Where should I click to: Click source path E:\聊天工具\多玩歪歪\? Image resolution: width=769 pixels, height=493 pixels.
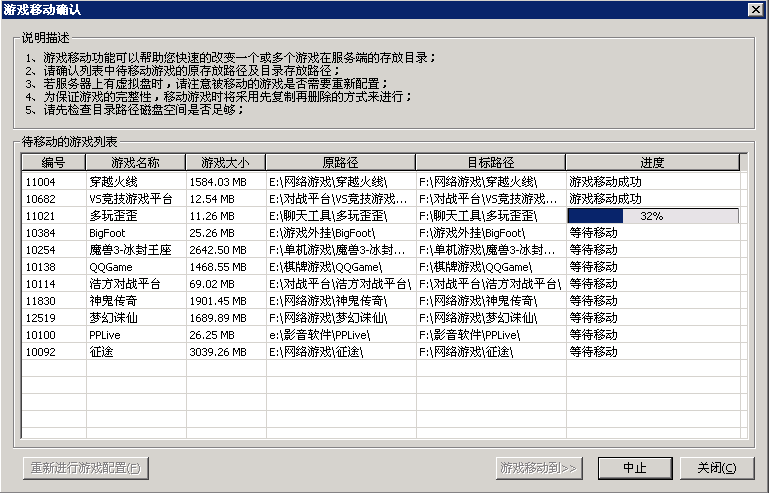pos(328,216)
